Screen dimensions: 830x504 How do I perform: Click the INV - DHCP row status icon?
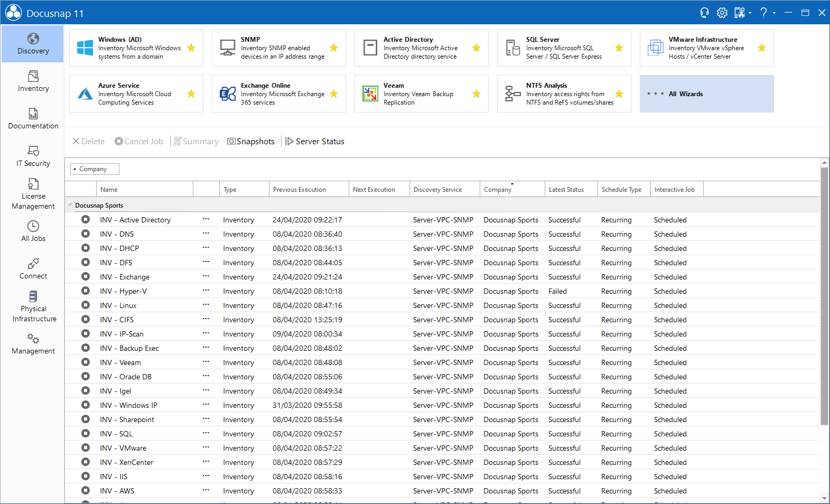86,248
